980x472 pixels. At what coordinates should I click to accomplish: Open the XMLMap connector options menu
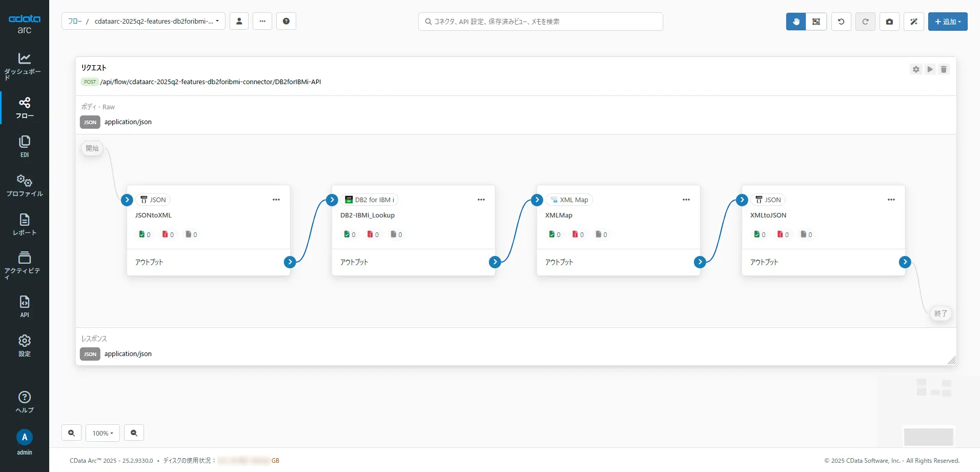coord(686,200)
